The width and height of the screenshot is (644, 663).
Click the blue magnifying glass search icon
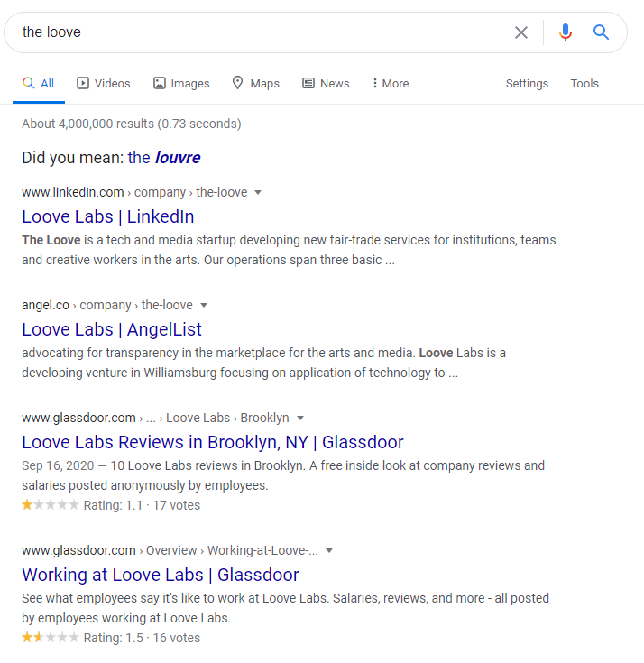tap(602, 32)
